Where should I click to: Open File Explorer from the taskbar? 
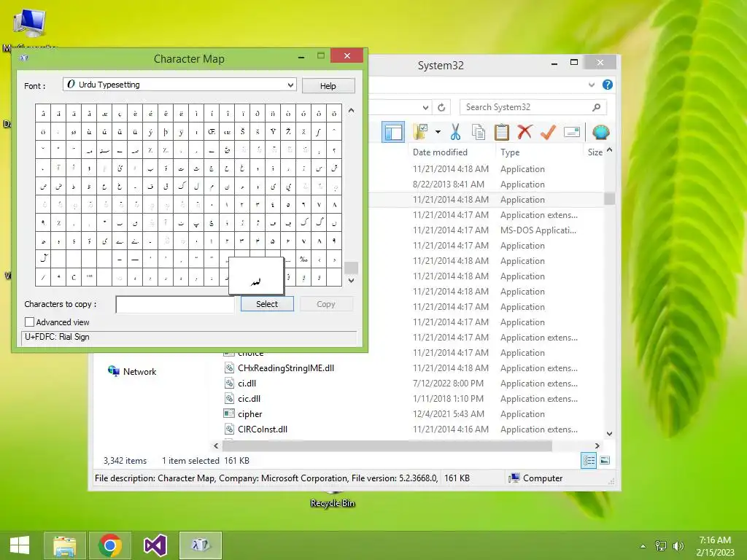[x=65, y=545]
